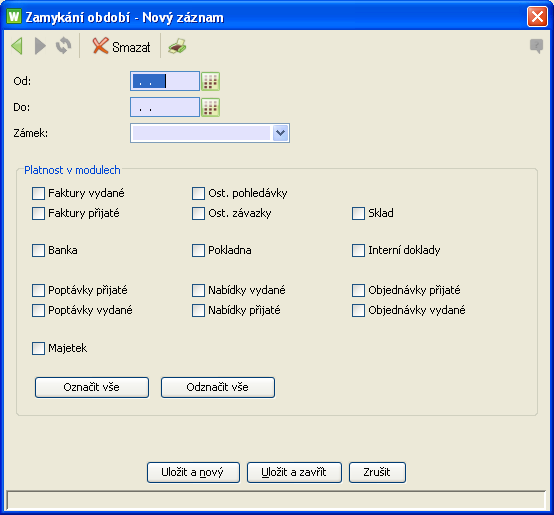The image size is (554, 515).
Task: Click the print icon in toolbar
Action: click(x=177, y=46)
